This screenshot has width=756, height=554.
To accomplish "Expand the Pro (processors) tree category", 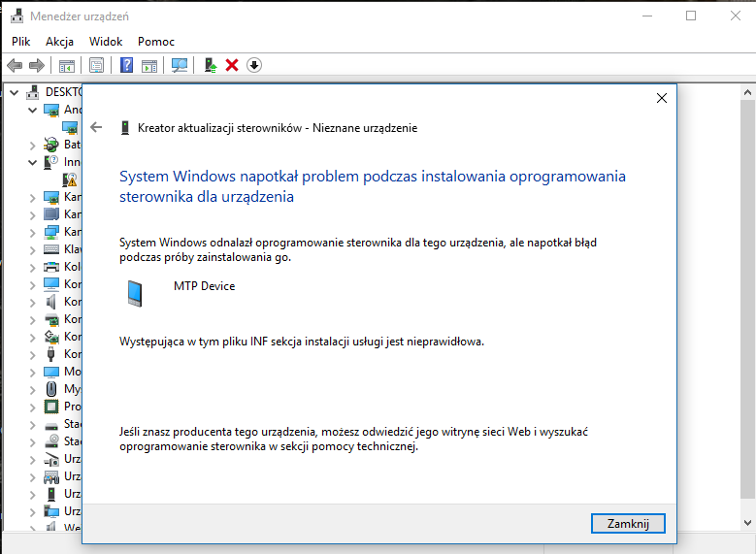I will coord(32,407).
